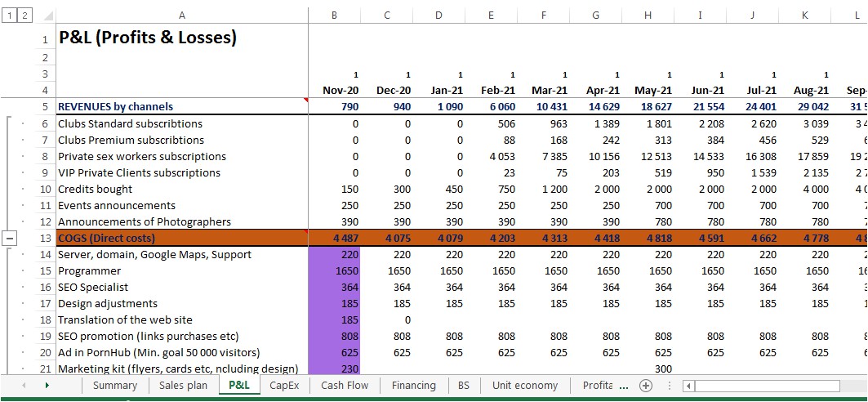Select VIP Private Clients subscriptions cell
Image resolution: width=868 pixels, height=402 pixels.
[181, 172]
